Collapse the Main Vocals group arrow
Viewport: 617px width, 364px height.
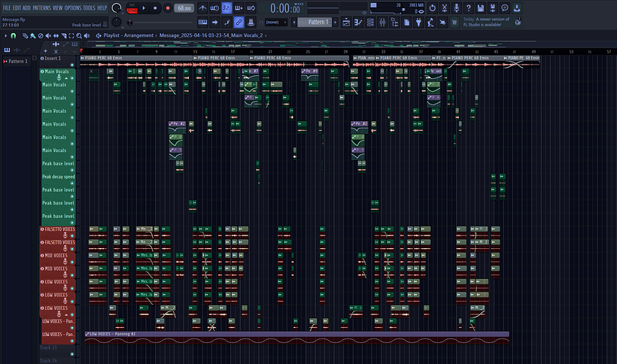pos(66,78)
